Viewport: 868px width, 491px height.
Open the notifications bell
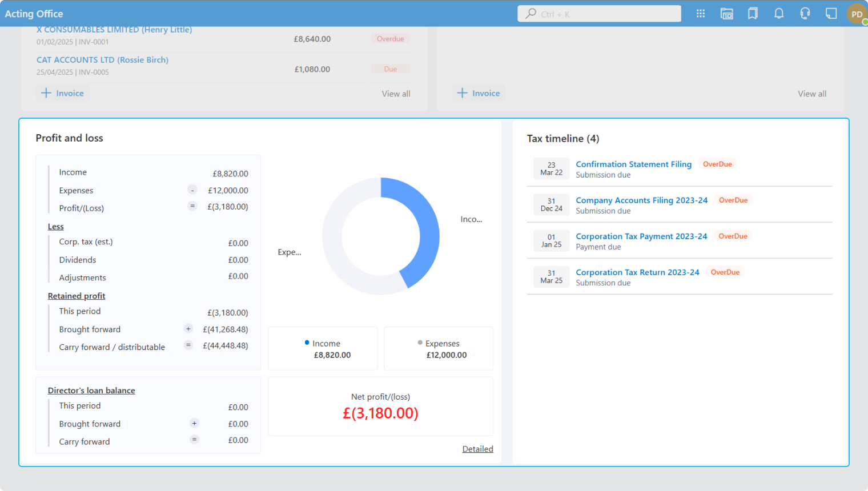tap(778, 14)
